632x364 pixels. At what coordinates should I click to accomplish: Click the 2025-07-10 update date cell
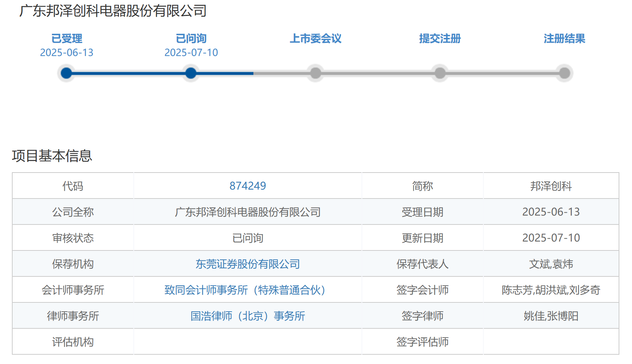[x=551, y=238]
